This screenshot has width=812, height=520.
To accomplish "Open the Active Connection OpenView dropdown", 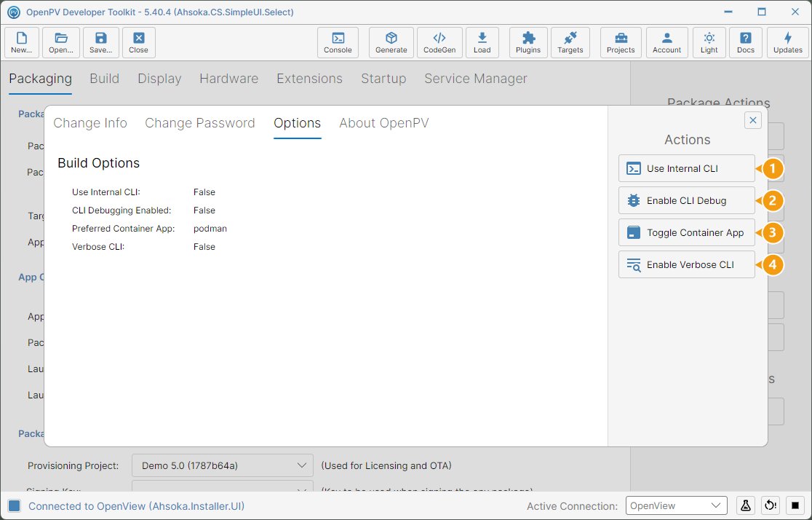I will coord(676,505).
